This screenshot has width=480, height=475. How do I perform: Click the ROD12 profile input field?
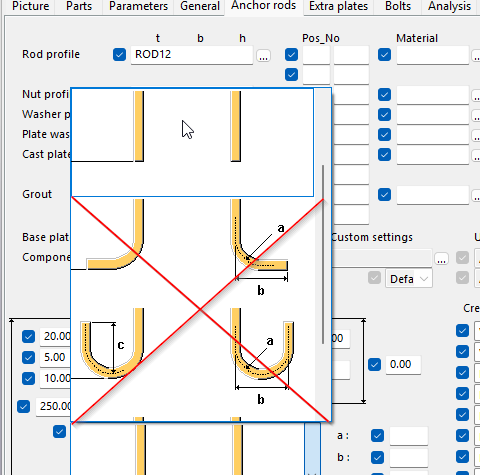click(x=192, y=55)
